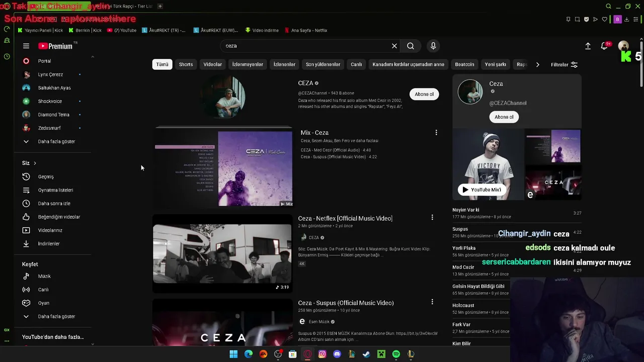Screen dimensions: 644x362
Task: Open the purple B profile badge
Action: 617,19
